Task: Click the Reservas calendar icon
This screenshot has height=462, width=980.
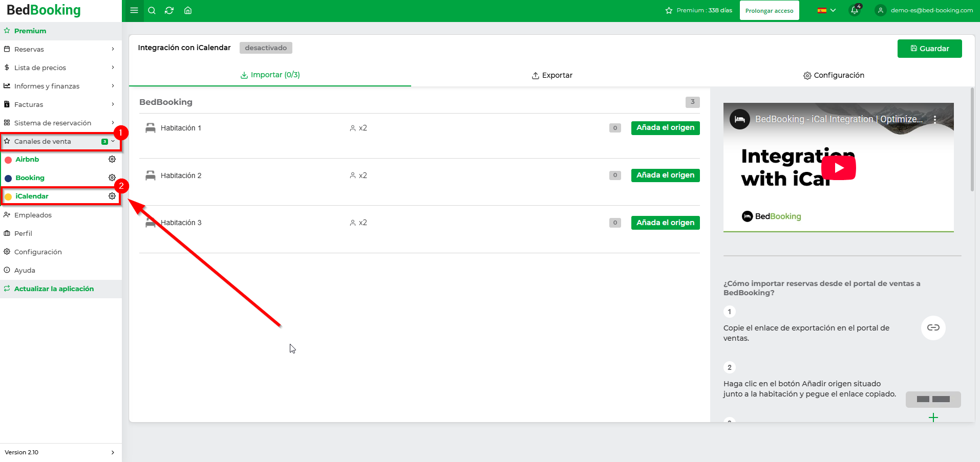Action: pos(7,49)
